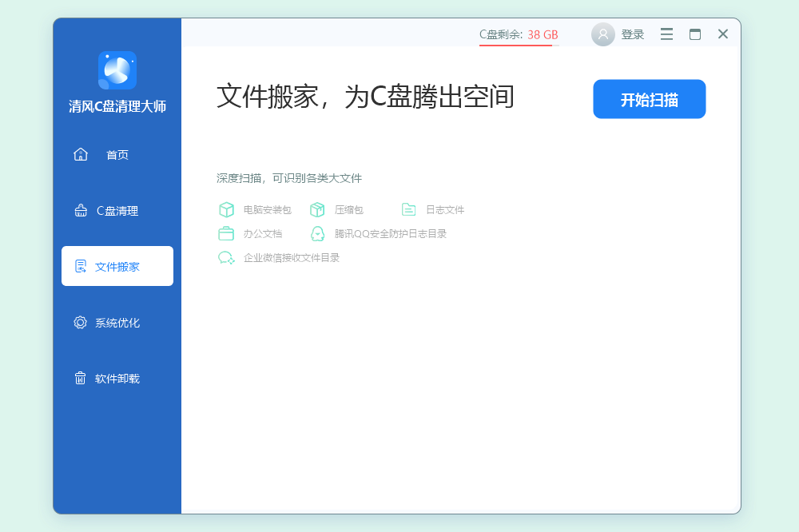Click the gray user avatar icon
This screenshot has width=799, height=532.
coord(603,34)
